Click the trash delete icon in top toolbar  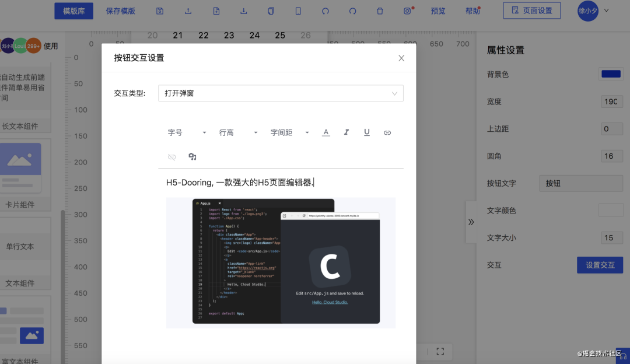click(x=380, y=11)
